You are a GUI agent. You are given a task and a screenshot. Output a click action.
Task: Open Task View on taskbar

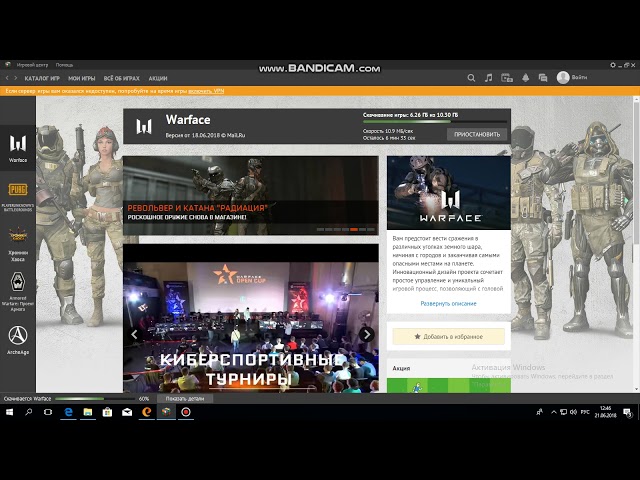pyautogui.click(x=48, y=412)
